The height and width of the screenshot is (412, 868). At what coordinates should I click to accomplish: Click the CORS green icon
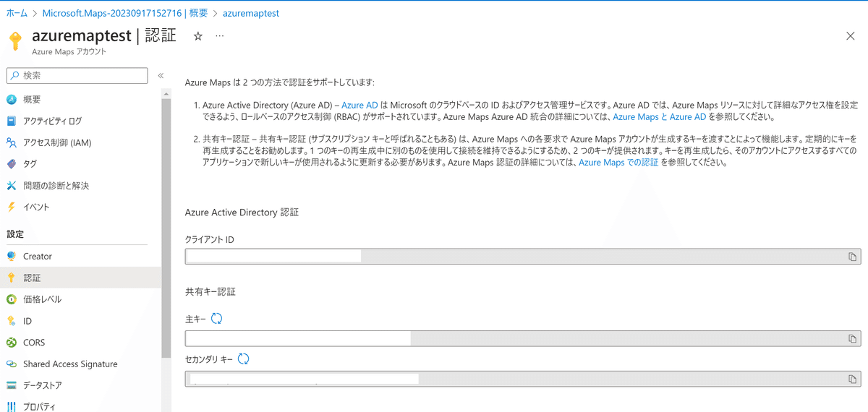pyautogui.click(x=11, y=343)
